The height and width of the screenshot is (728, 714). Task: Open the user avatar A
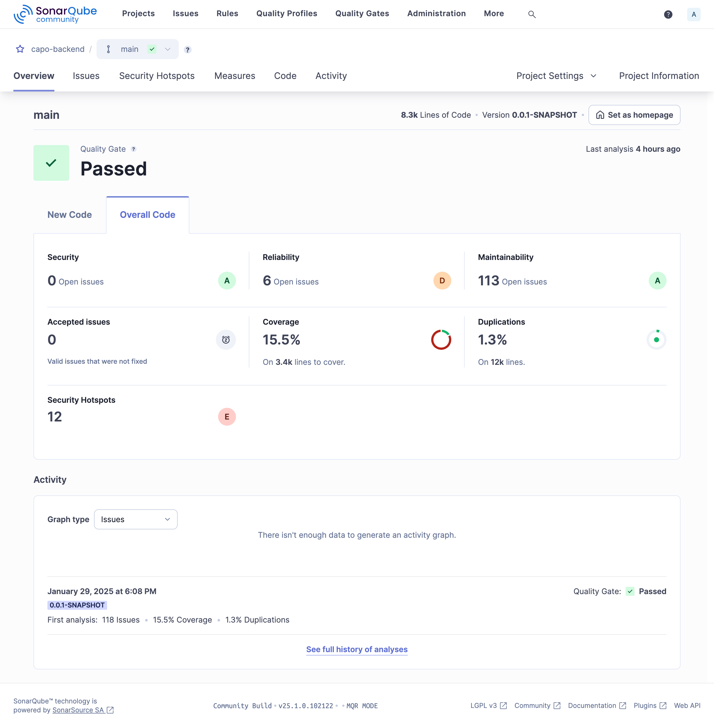[693, 14]
